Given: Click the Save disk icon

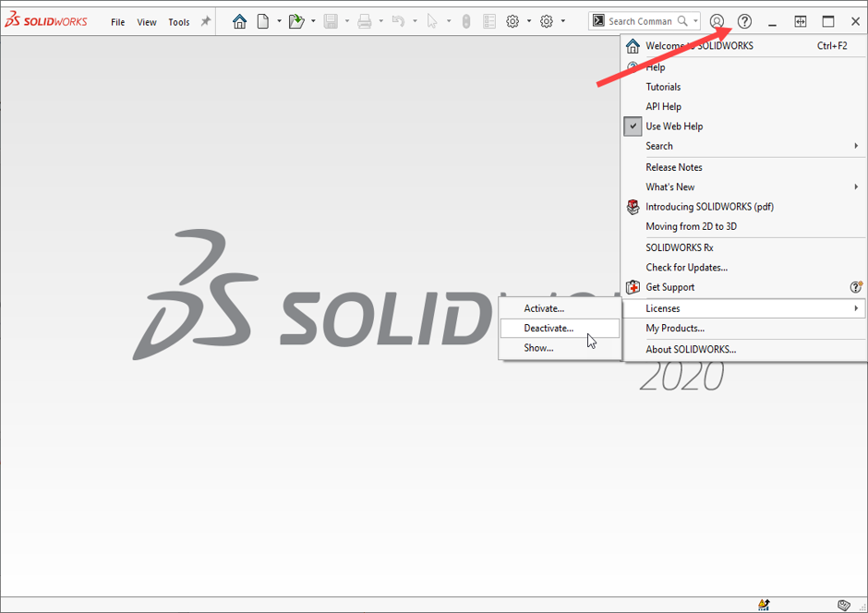Looking at the screenshot, I should pos(331,21).
